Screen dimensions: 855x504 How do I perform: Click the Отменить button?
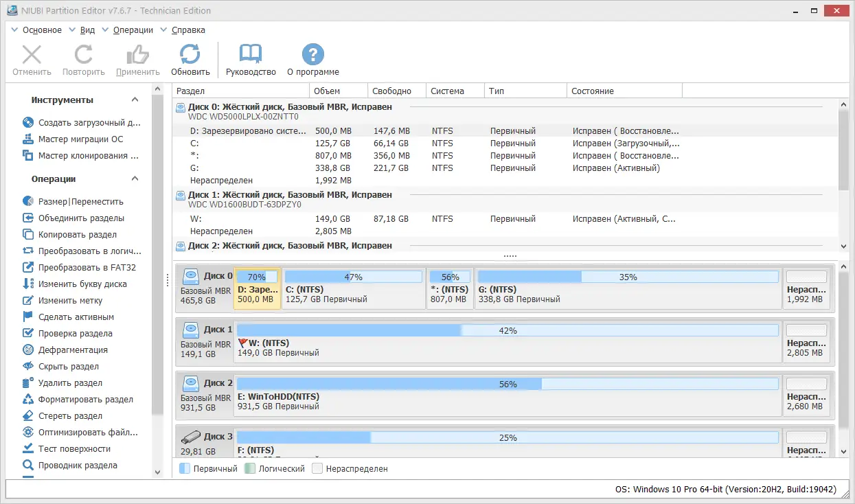(32, 60)
